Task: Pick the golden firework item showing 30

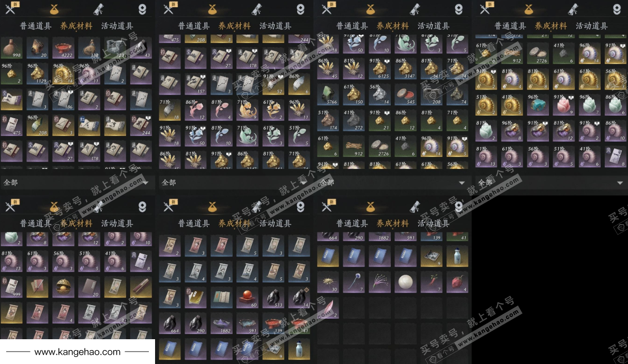Action: (328, 282)
